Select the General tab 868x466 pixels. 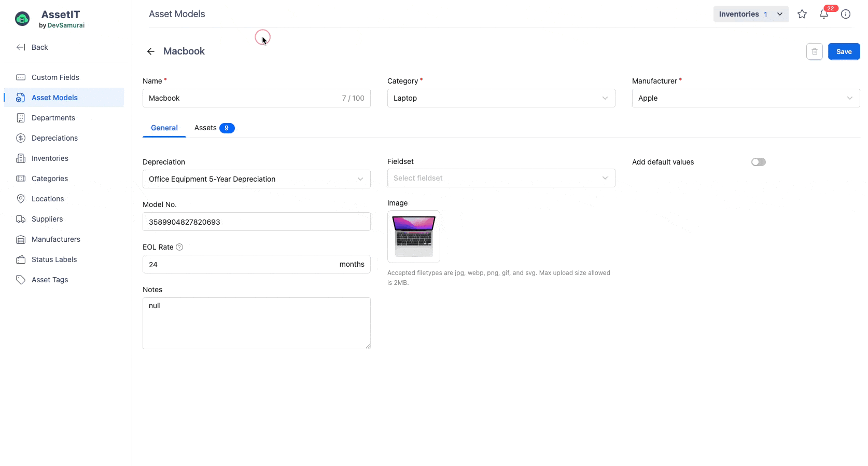[164, 128]
